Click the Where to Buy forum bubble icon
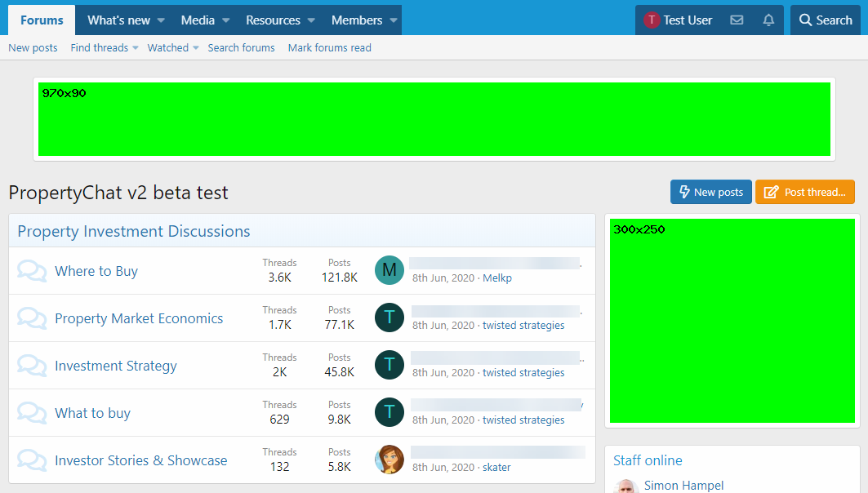 tap(32, 271)
